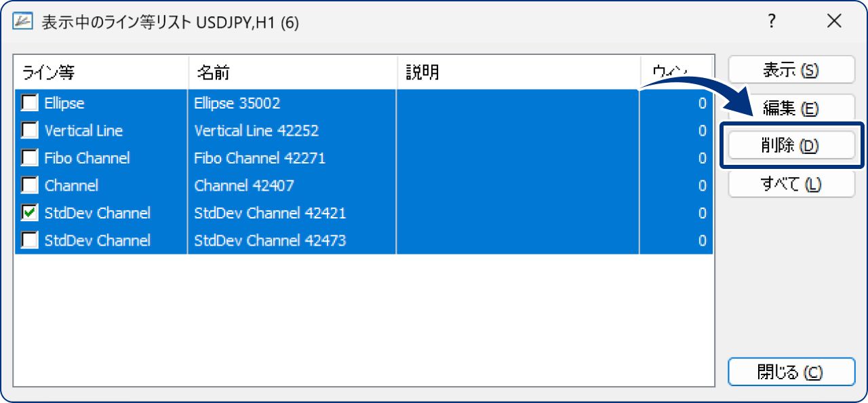Select the 説明 column header
868x403 pixels.
tap(518, 72)
